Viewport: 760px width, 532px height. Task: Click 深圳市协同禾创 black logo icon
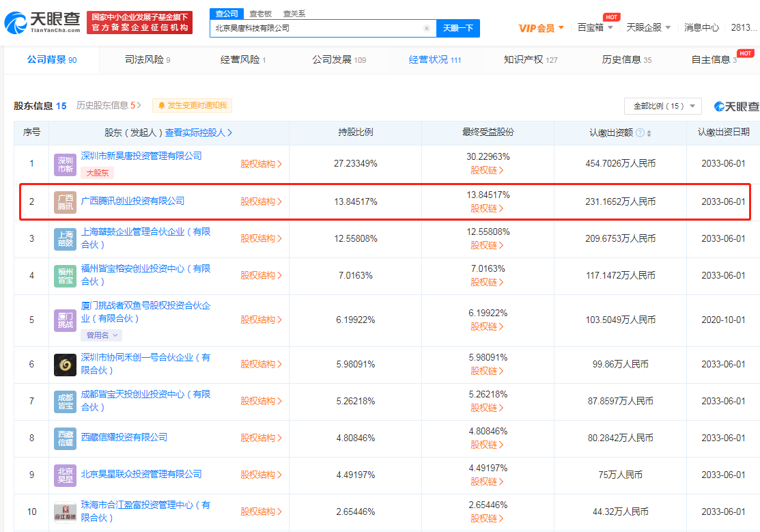(65, 365)
